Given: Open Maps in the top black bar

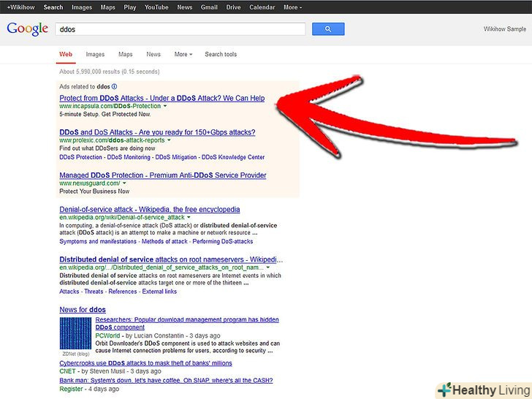Looking at the screenshot, I should pos(108,7).
